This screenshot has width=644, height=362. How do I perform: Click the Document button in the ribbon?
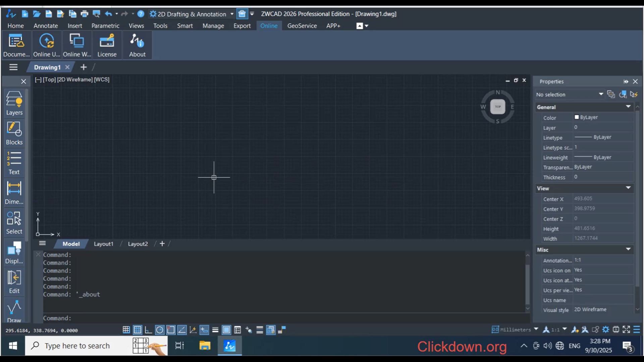click(x=16, y=45)
